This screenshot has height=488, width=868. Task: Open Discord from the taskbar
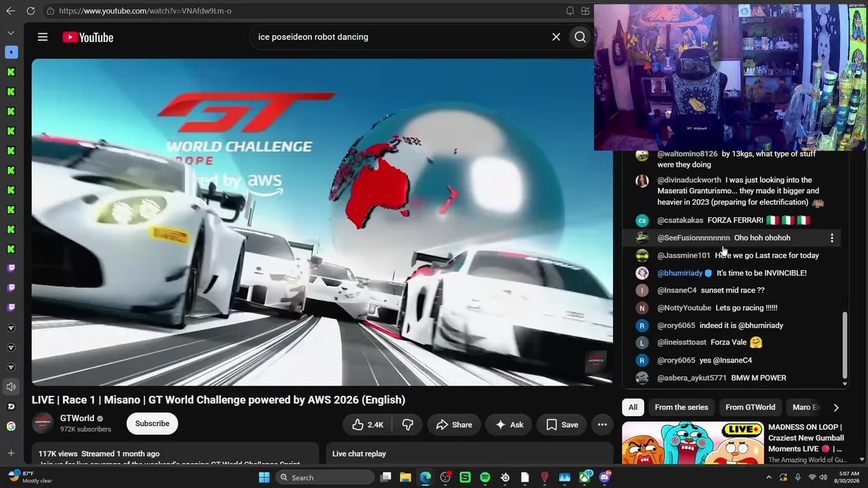tap(605, 478)
